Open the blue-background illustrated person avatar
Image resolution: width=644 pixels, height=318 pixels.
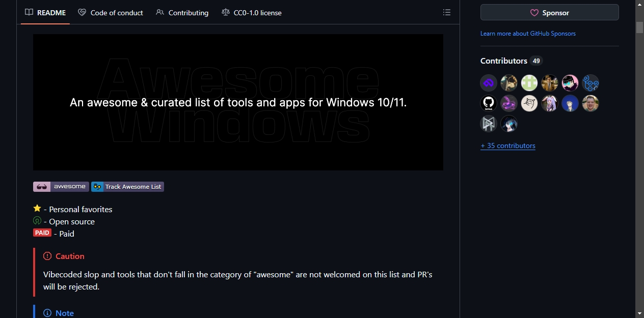coord(570,103)
